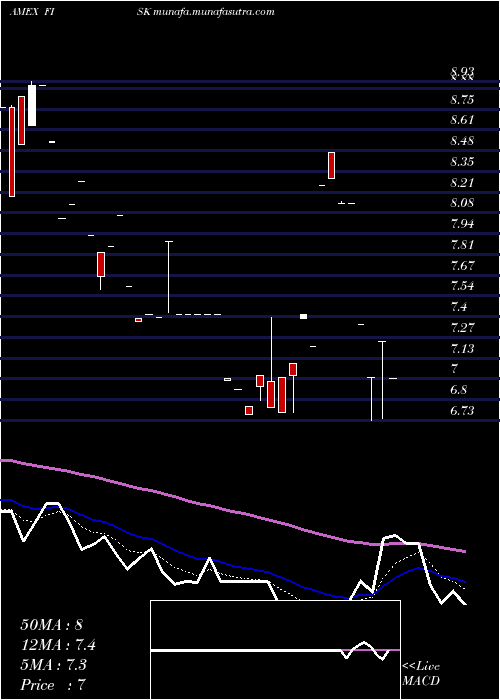Click the pink 50MA line
The image size is (500, 700).
coord(232,511)
